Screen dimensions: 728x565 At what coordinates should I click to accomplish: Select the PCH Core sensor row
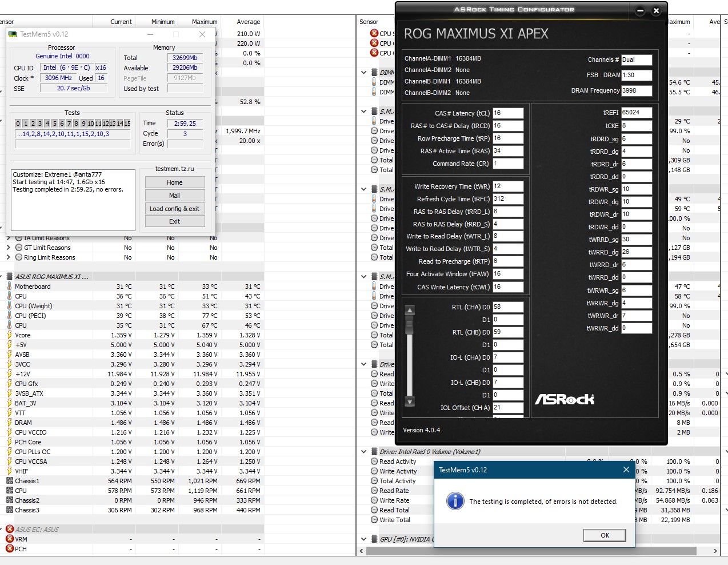click(x=132, y=442)
